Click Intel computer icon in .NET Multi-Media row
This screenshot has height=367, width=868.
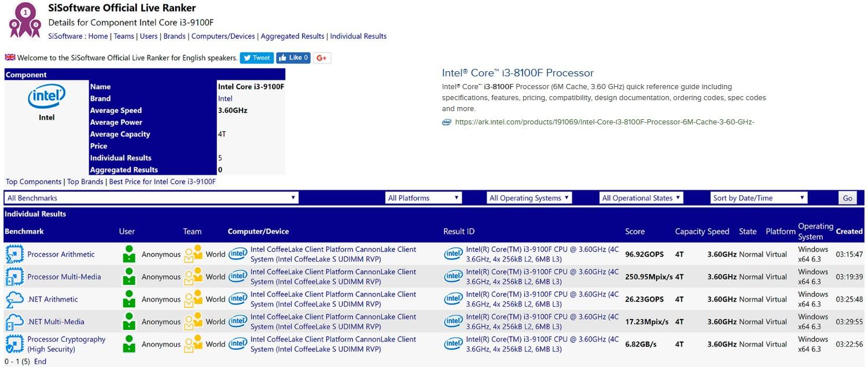238,322
